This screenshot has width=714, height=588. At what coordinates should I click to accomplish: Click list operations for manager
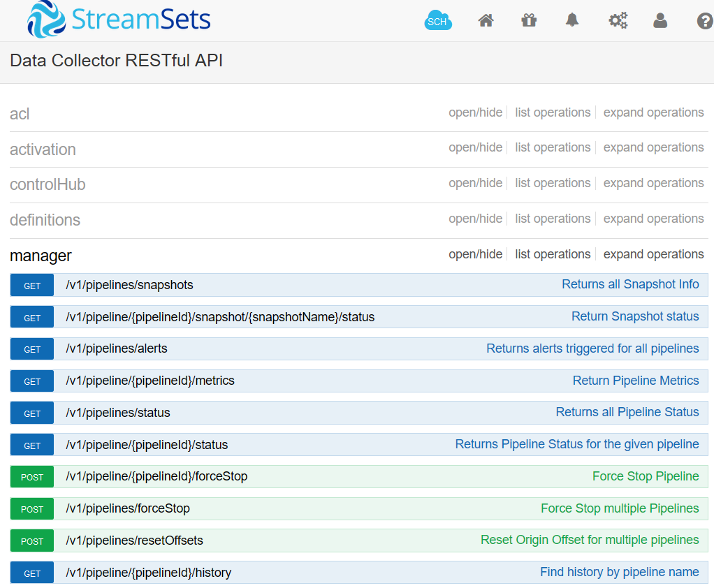click(553, 254)
